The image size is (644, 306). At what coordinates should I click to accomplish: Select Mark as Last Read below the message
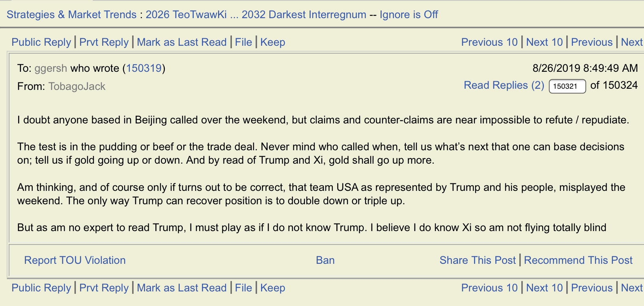click(182, 288)
